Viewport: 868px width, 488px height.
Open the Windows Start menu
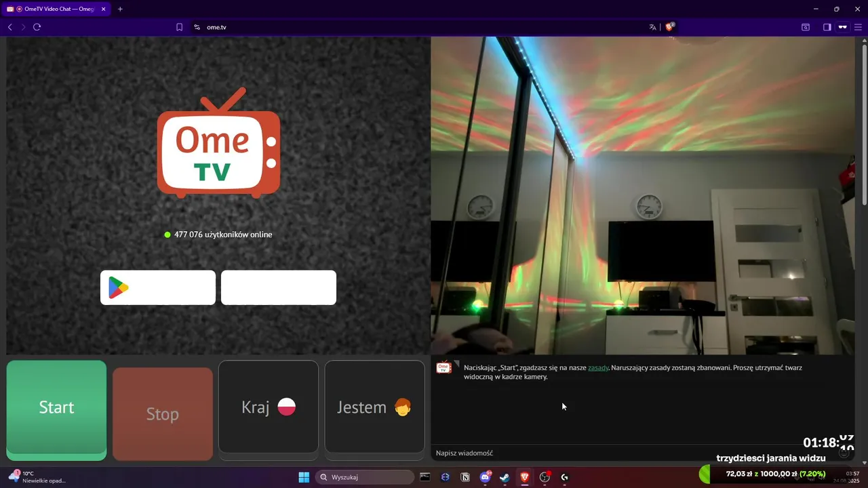(x=304, y=477)
